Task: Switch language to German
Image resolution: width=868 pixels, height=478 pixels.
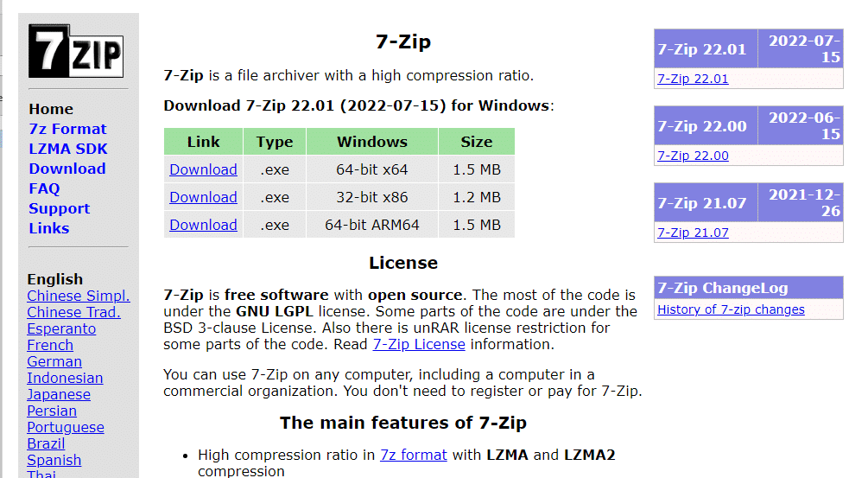Action: tap(54, 361)
